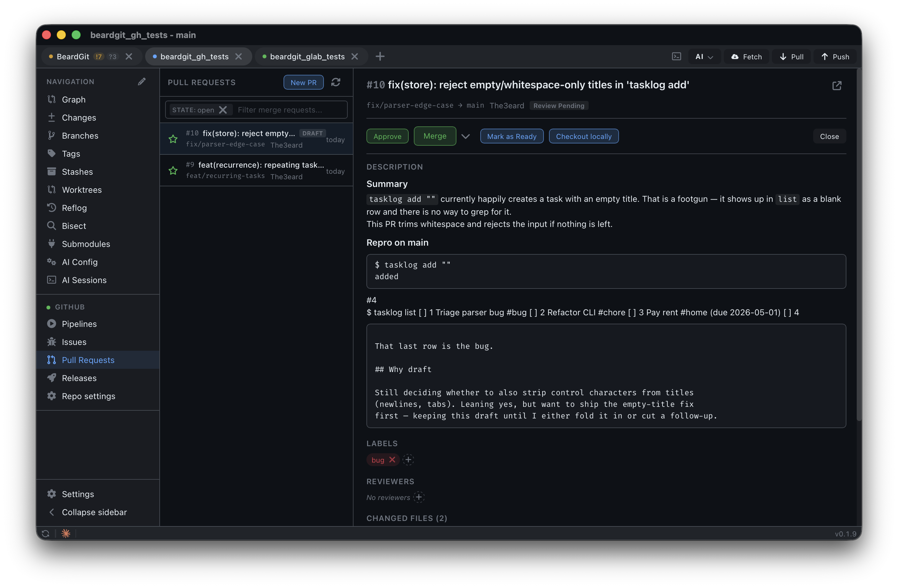The height and width of the screenshot is (588, 898).
Task: Select PR #10 fix(store) in the list
Action: (x=256, y=139)
